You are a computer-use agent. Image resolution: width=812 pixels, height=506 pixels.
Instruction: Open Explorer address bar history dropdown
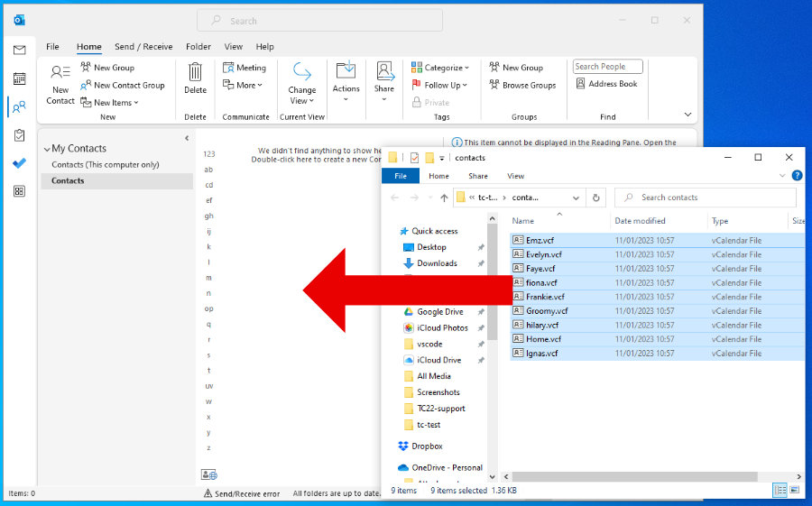tap(576, 198)
